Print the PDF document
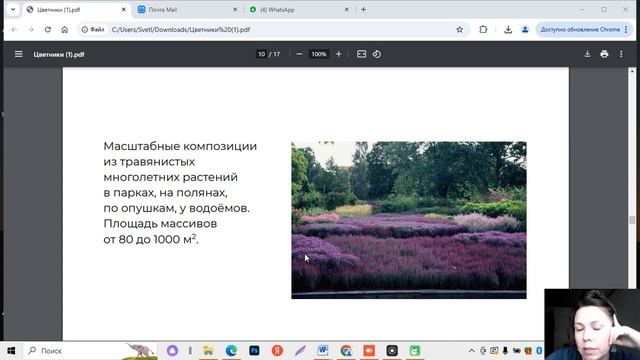The height and width of the screenshot is (360, 640). tap(604, 54)
